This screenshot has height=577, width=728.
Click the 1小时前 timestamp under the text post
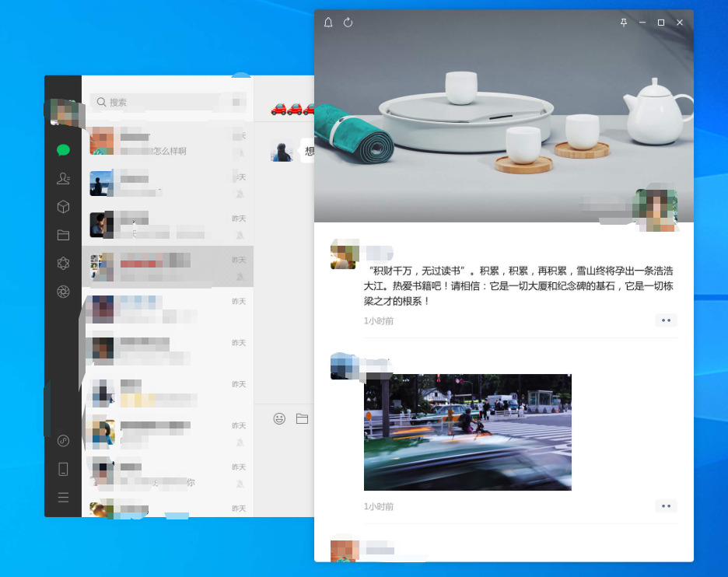379,320
